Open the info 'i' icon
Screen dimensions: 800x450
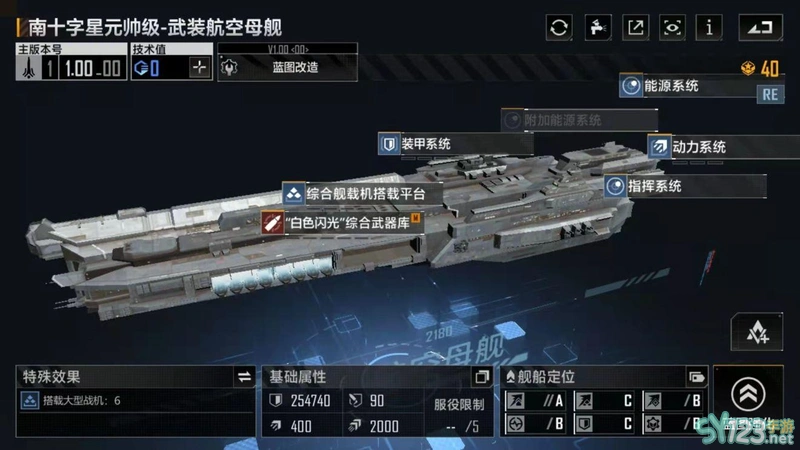(x=709, y=27)
